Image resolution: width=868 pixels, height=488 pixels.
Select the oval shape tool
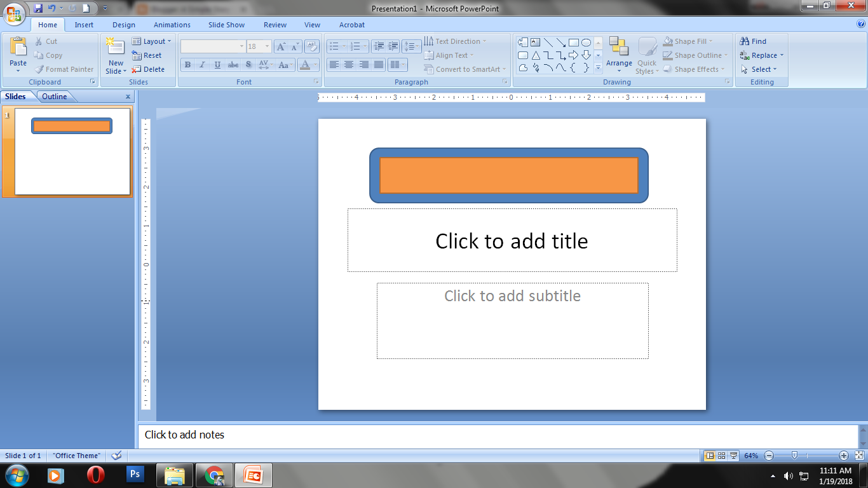[585, 41]
